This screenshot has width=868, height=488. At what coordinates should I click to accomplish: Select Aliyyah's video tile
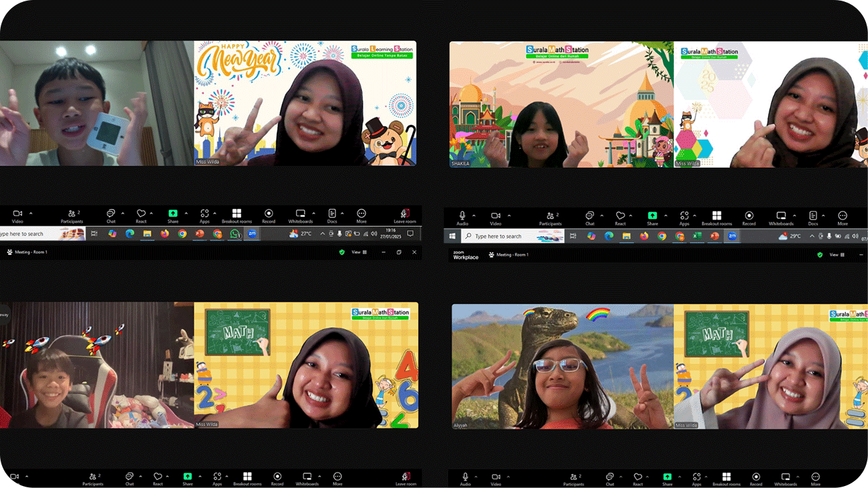point(563,367)
